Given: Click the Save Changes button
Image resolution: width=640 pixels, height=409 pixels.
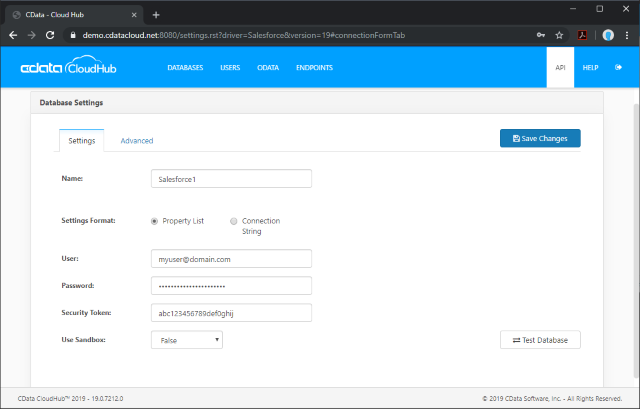Looking at the screenshot, I should (540, 138).
